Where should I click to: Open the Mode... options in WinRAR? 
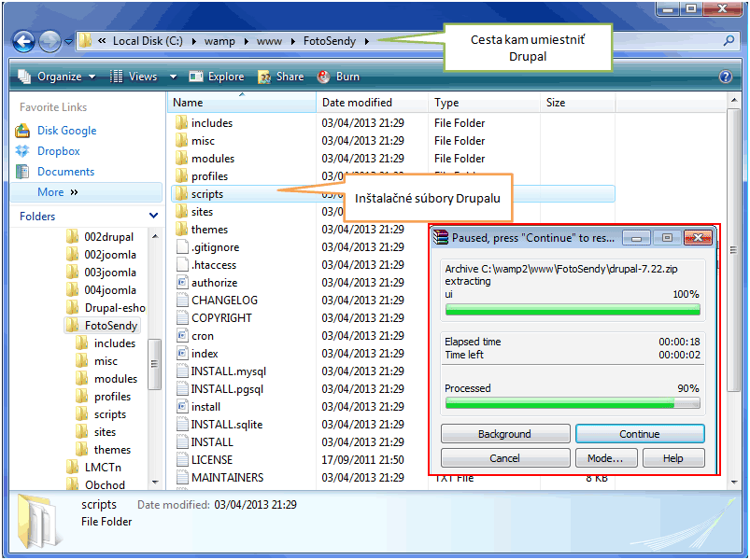pyautogui.click(x=605, y=458)
